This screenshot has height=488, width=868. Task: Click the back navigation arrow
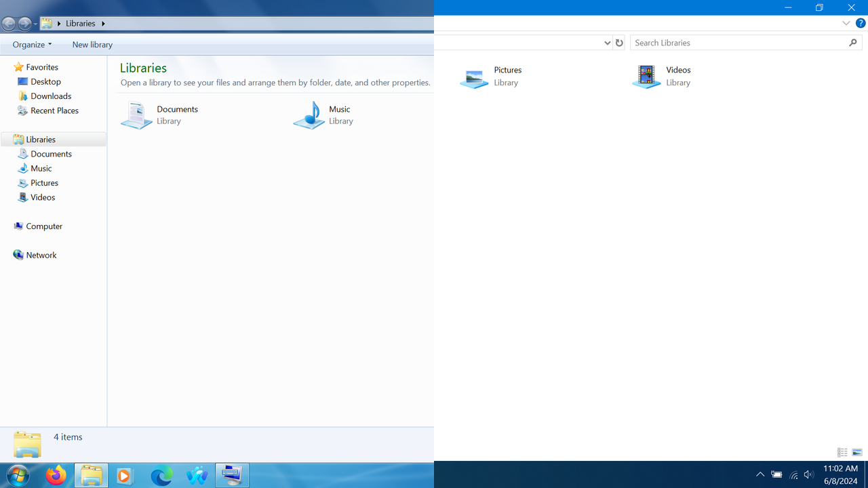(x=9, y=23)
